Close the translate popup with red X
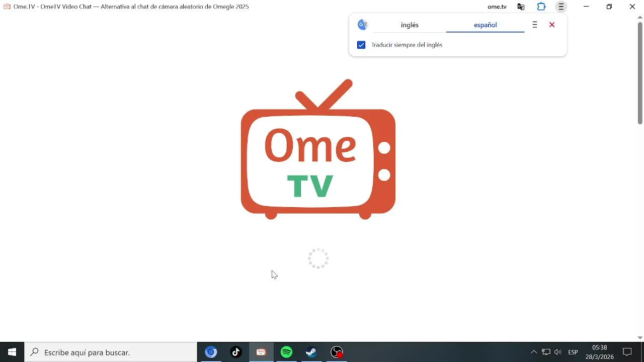644x362 pixels. (x=552, y=25)
